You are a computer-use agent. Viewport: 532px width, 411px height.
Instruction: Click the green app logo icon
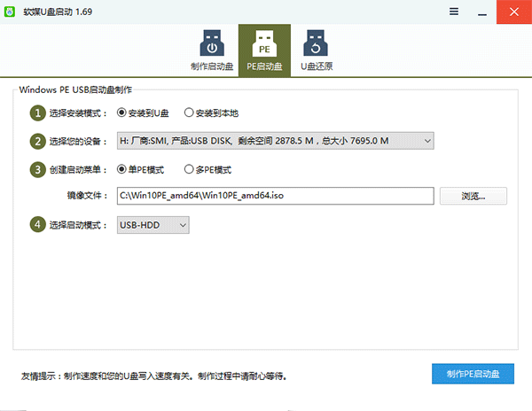click(x=12, y=12)
